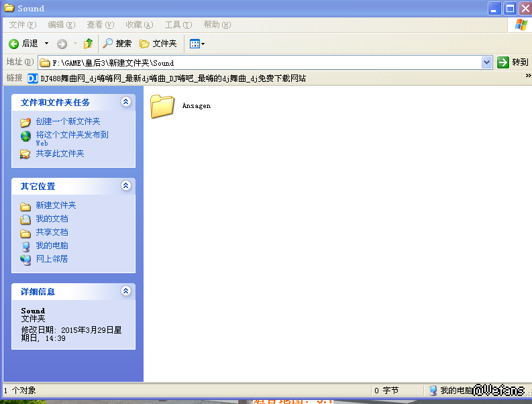Click the 转到 Go button
The width and height of the screenshot is (532, 404).
(513, 62)
